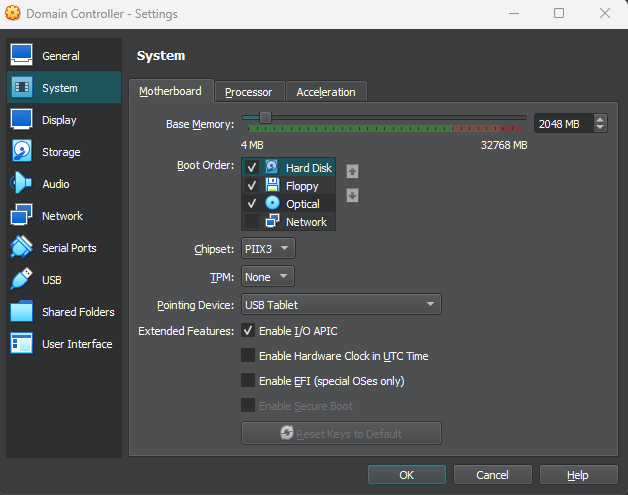Open USB settings icon

[x=22, y=280]
